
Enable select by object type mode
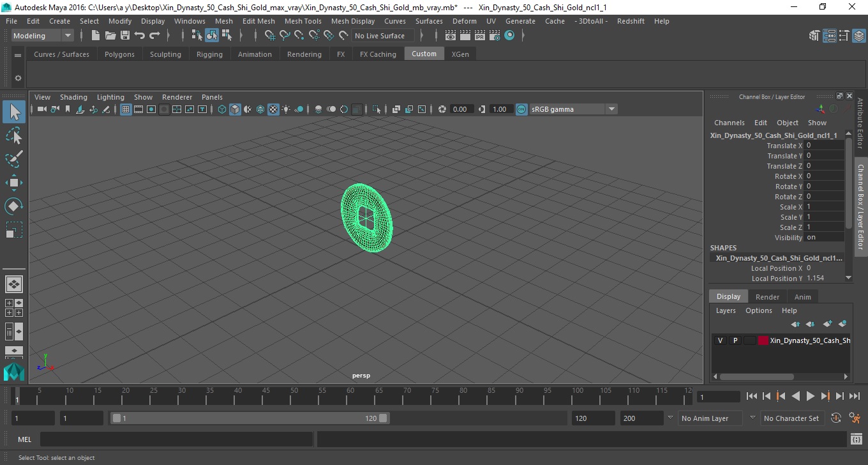coord(212,36)
